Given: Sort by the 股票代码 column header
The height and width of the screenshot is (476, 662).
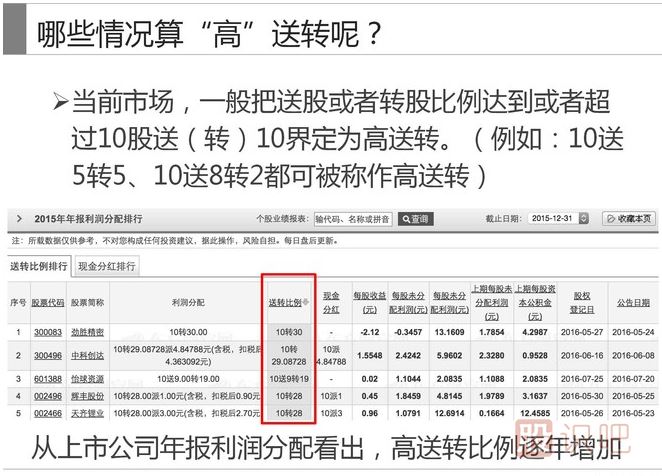Looking at the screenshot, I should pos(49,300).
